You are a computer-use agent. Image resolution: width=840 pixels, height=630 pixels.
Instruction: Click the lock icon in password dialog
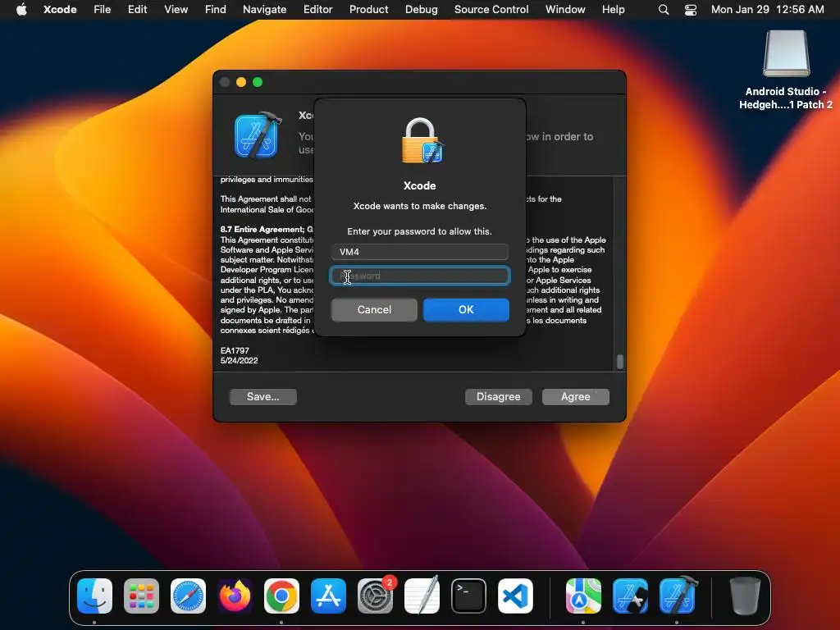tap(422, 141)
